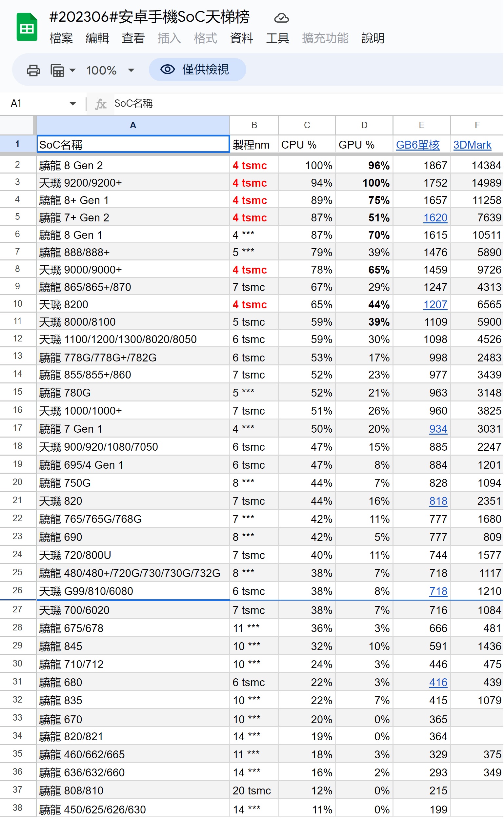Select column C header

(x=307, y=125)
